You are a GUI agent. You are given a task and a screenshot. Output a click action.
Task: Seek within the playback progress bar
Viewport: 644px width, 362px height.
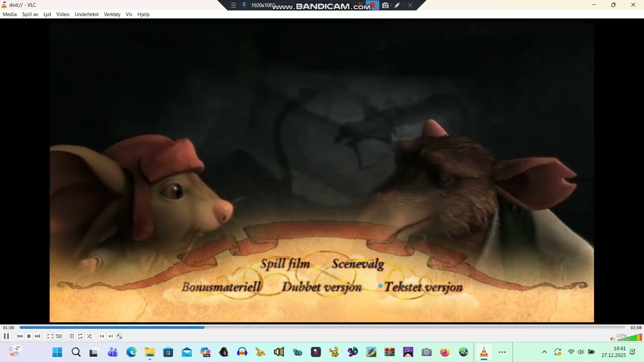[322, 327]
